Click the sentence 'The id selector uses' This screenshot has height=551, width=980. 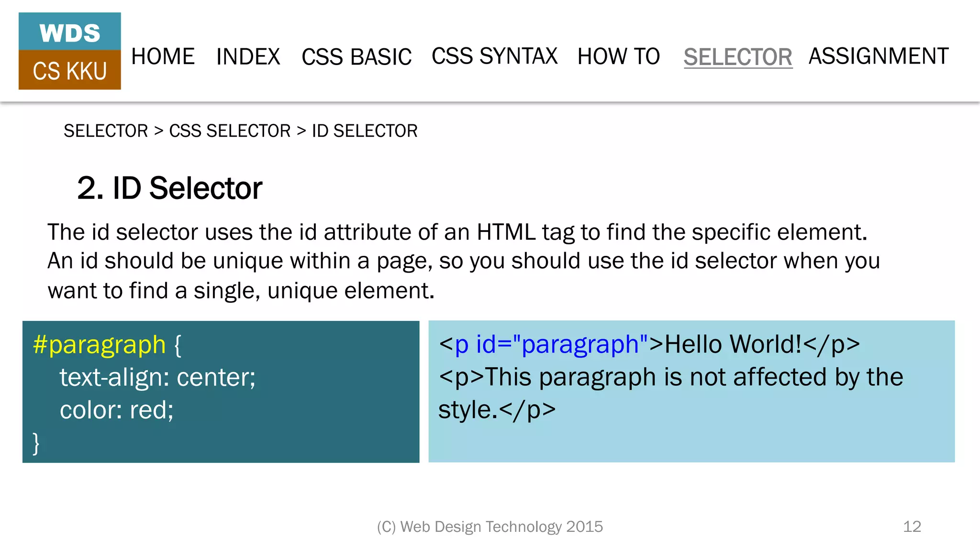pos(457,232)
